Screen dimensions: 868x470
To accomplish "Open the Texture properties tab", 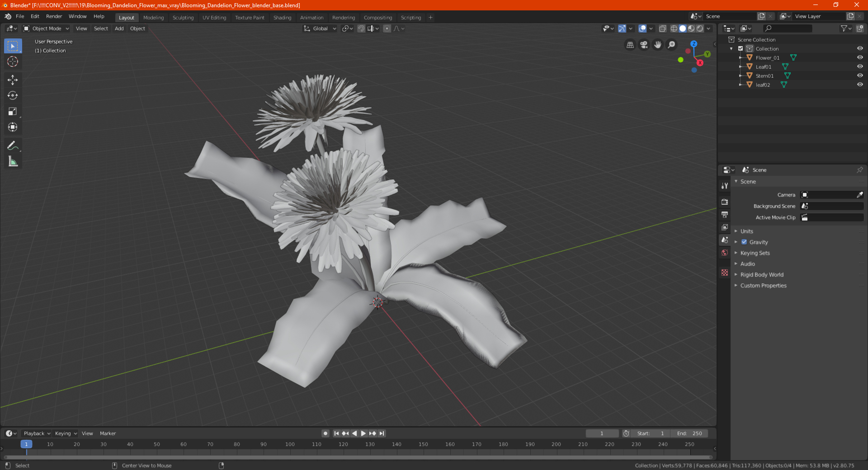I will click(725, 273).
